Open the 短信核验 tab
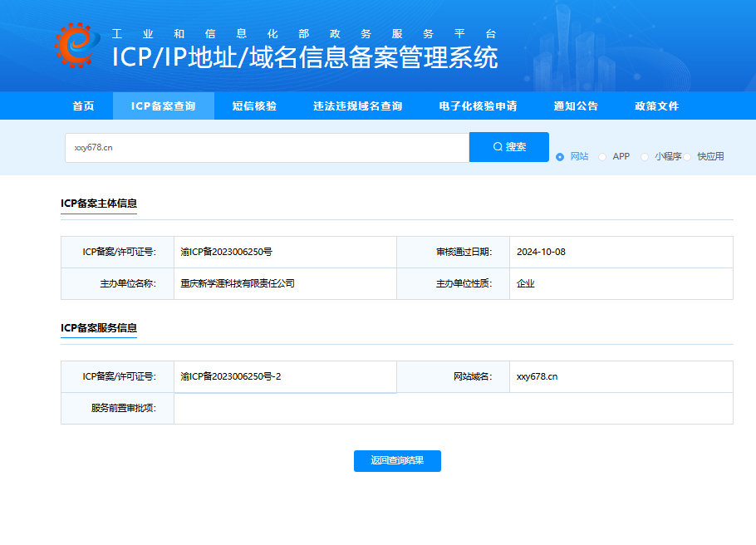756x545 pixels. (x=254, y=106)
